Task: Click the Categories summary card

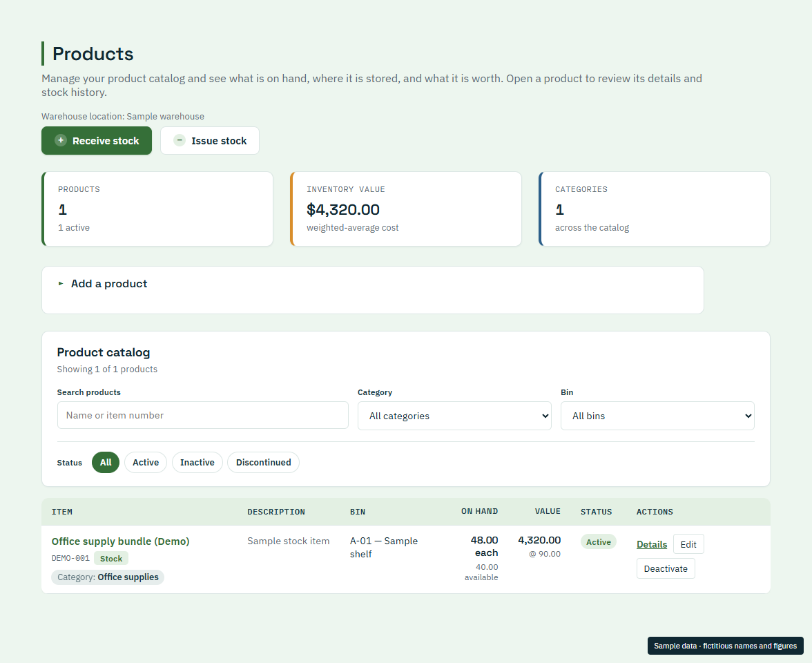Action: (655, 209)
